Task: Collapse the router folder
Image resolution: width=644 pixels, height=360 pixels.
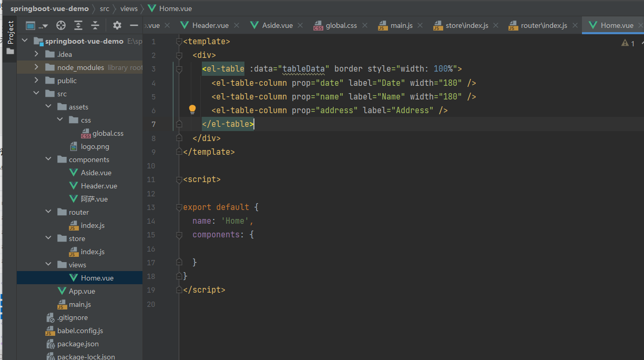Action: [x=48, y=212]
